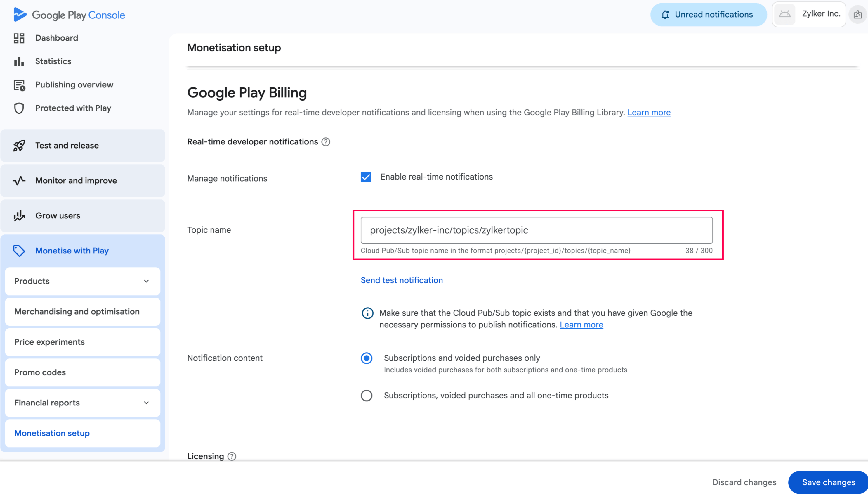Open the Zylker Inc. account switcher
The height and width of the screenshot is (497, 868).
tap(809, 14)
